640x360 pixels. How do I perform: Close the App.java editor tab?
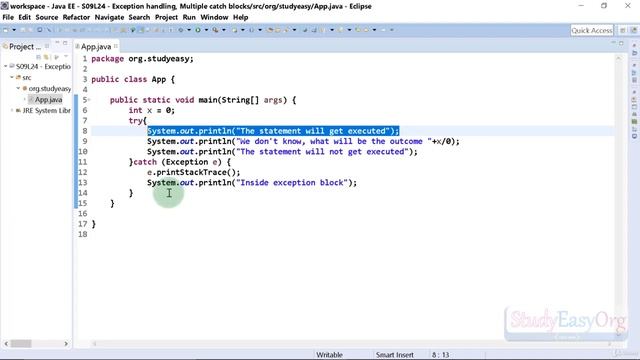point(116,46)
